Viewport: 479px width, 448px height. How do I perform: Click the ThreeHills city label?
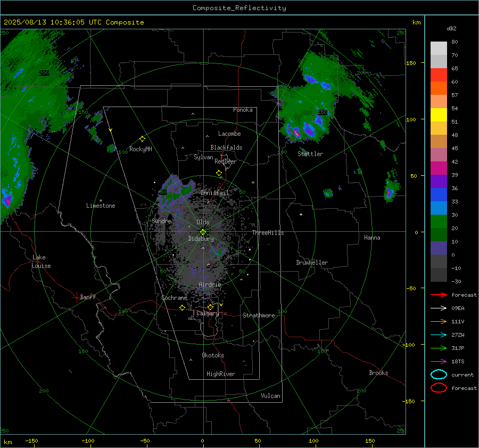268,233
